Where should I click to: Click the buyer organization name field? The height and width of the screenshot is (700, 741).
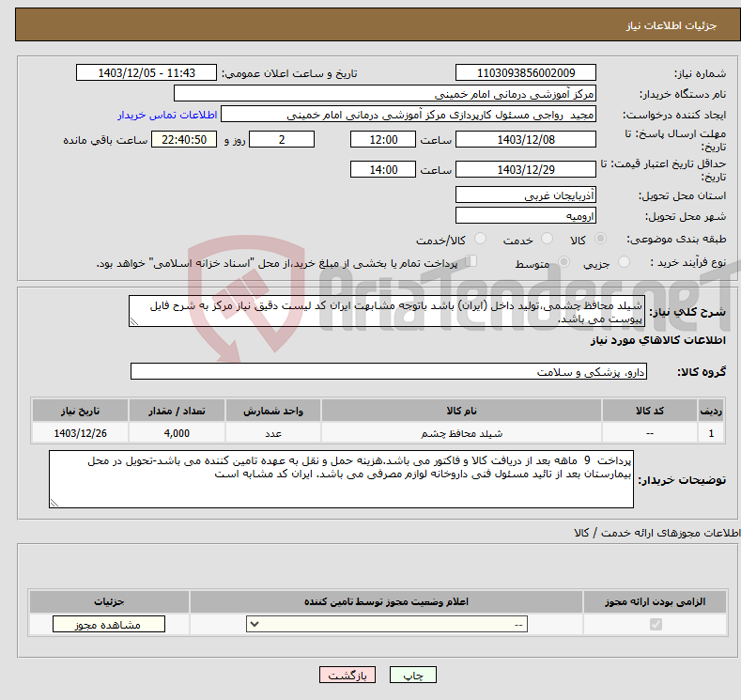pos(385,94)
